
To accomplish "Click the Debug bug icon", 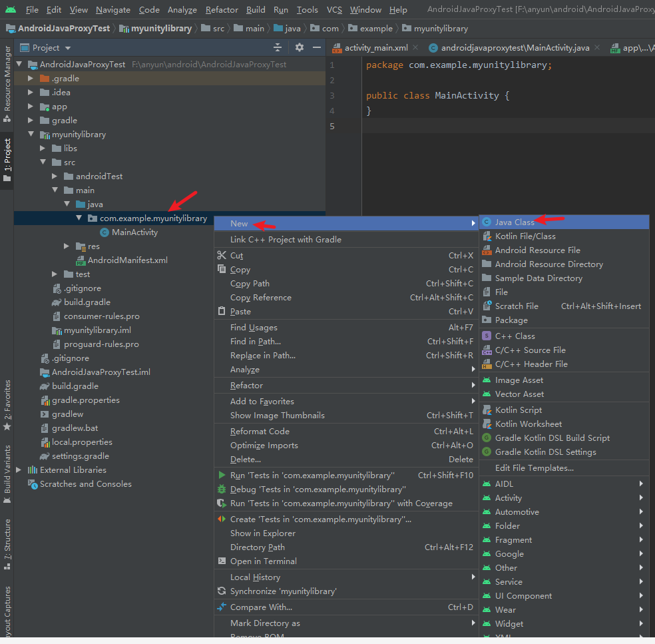I will pyautogui.click(x=222, y=489).
